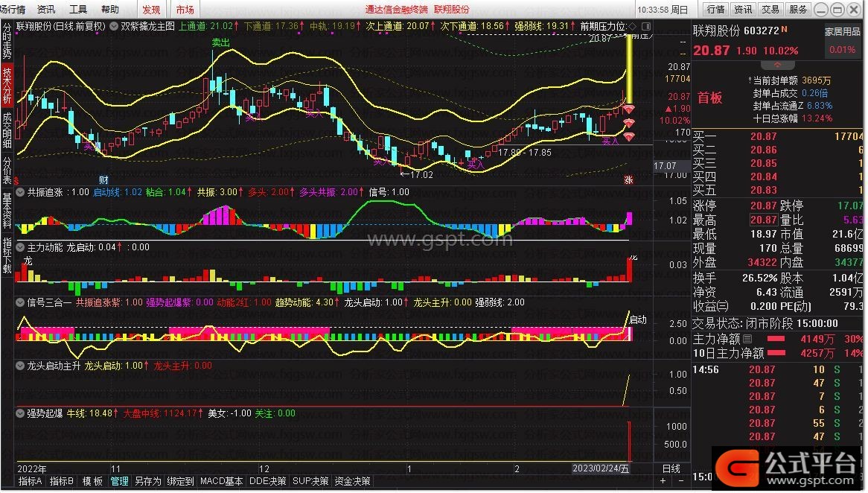Select the SUP决策 template tab
868x493 pixels.
(x=310, y=481)
